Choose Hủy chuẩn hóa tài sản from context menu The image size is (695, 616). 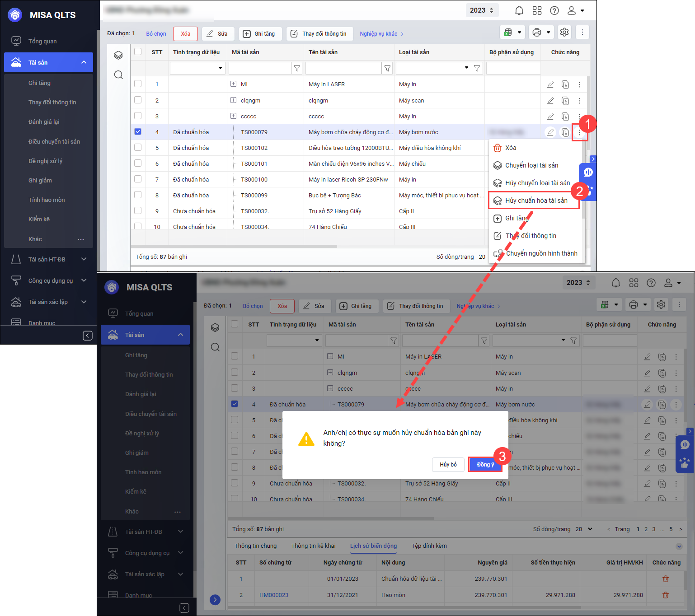click(534, 201)
